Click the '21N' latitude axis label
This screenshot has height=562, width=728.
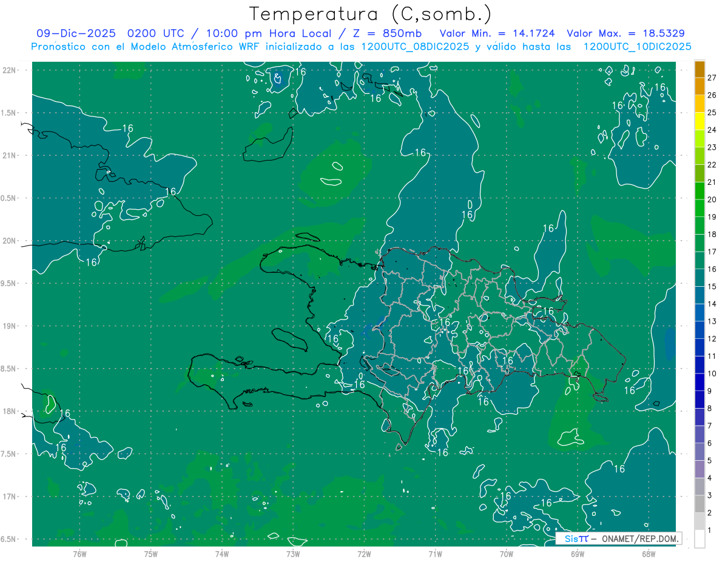pyautogui.click(x=10, y=155)
